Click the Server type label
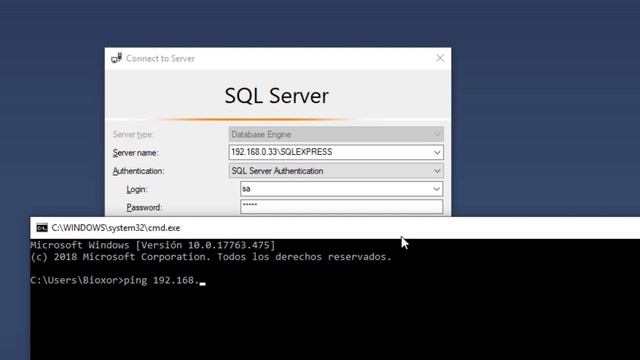This screenshot has width=640, height=360. pyautogui.click(x=133, y=134)
